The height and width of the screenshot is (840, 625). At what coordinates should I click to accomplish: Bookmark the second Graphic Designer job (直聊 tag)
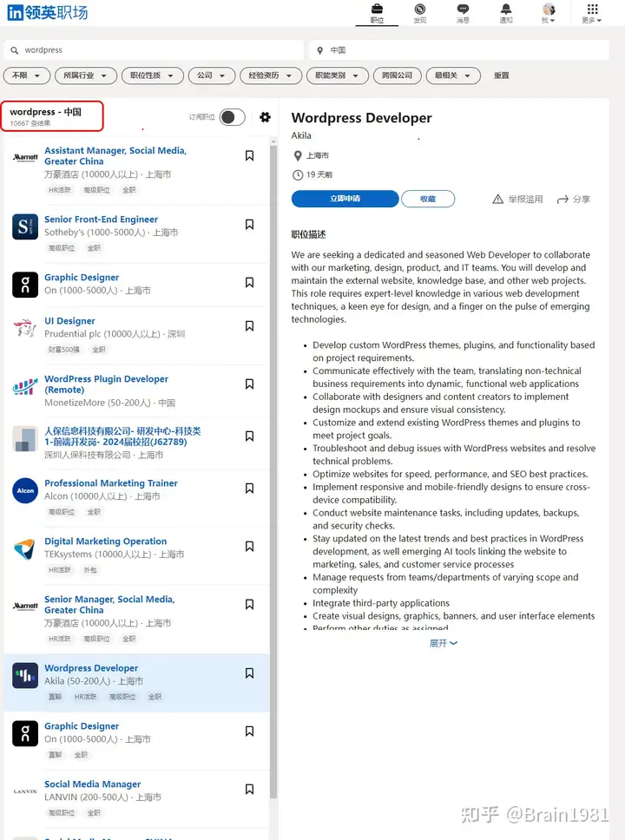249,731
